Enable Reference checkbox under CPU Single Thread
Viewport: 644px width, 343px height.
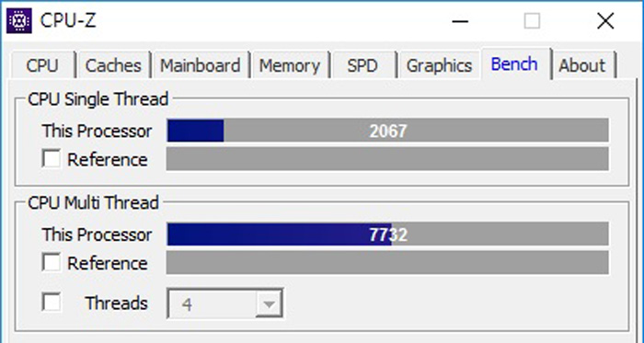52,159
